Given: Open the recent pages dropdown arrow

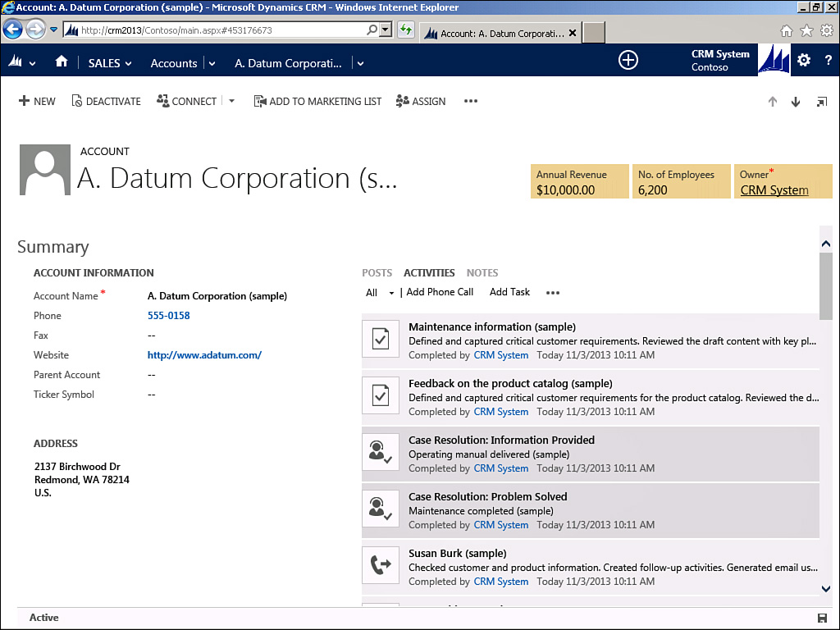Looking at the screenshot, I should (x=53, y=30).
